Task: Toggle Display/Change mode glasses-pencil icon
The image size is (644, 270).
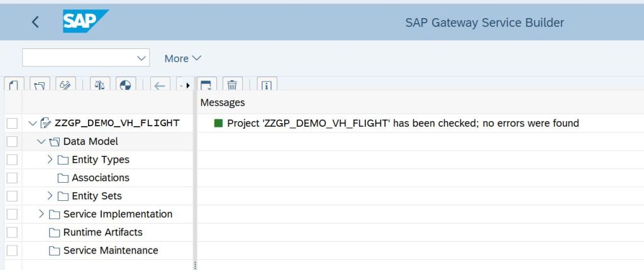Action: point(65,85)
